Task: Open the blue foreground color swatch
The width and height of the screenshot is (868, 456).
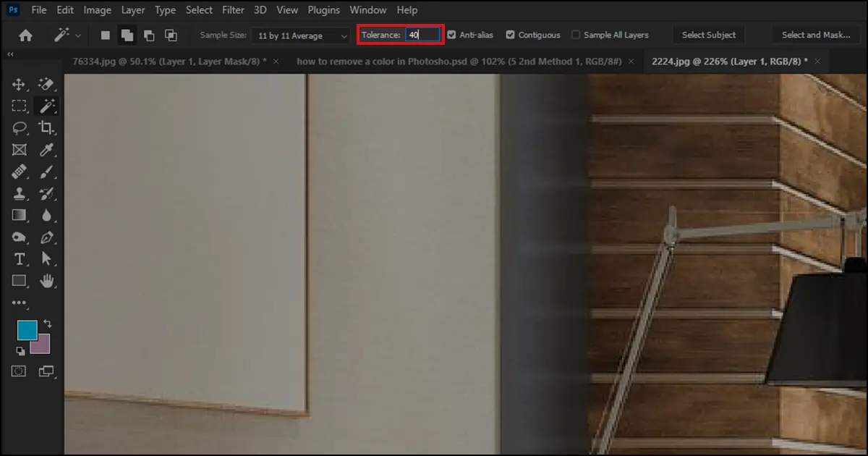Action: (x=27, y=330)
